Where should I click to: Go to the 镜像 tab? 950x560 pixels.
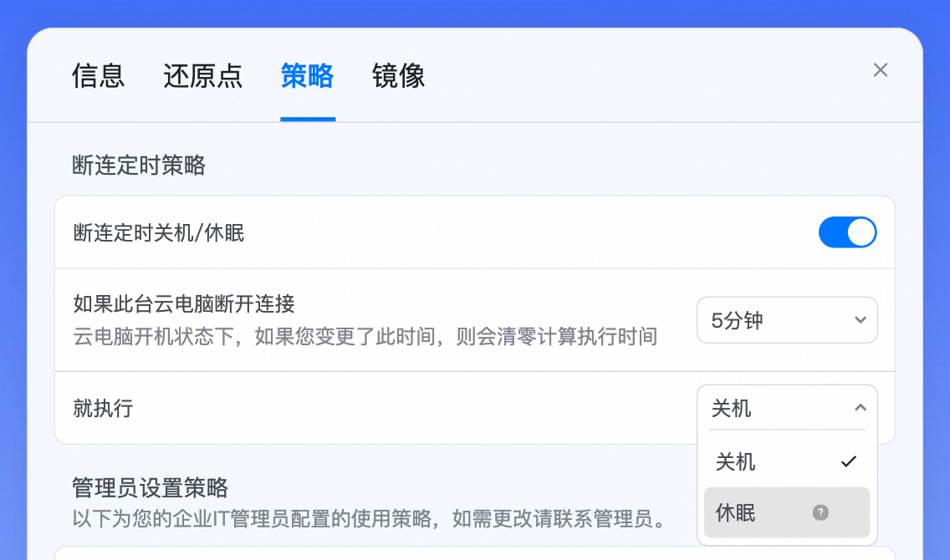(x=399, y=76)
